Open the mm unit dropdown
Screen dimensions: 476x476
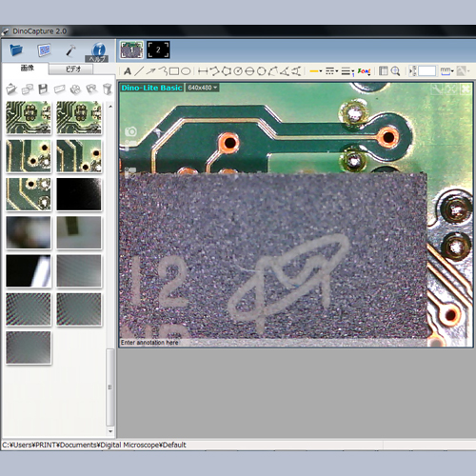tap(446, 71)
